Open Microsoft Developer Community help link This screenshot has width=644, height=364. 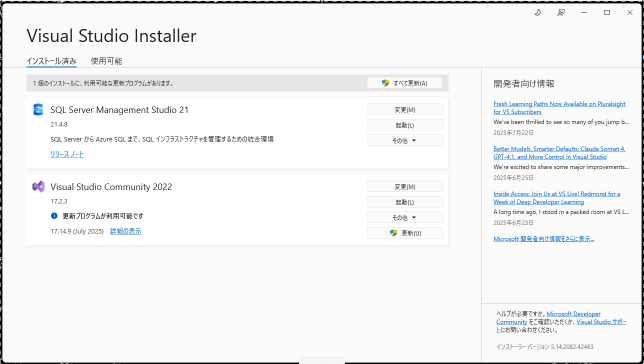click(548, 318)
